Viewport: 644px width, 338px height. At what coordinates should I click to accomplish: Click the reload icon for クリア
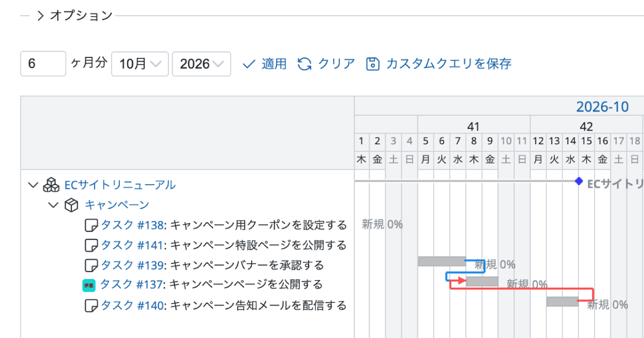coord(305,64)
